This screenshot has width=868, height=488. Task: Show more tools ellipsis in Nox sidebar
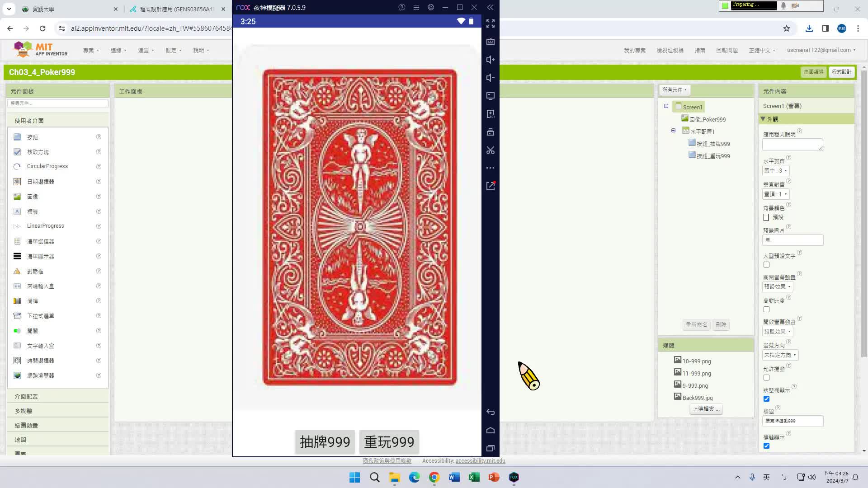(491, 168)
